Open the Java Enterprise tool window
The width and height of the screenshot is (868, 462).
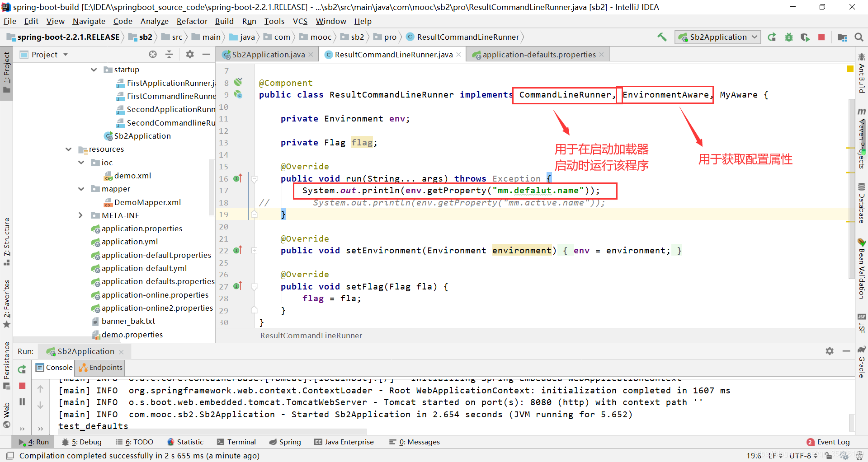point(344,442)
